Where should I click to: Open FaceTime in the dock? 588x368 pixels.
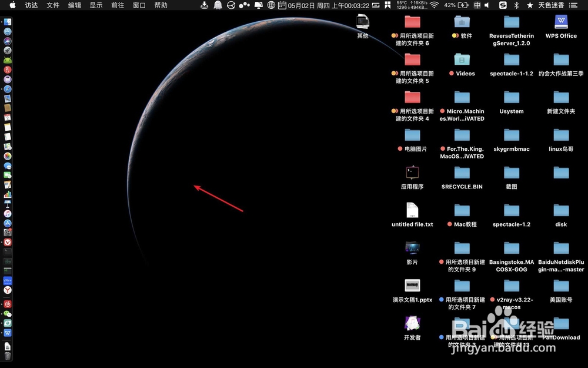point(8,175)
